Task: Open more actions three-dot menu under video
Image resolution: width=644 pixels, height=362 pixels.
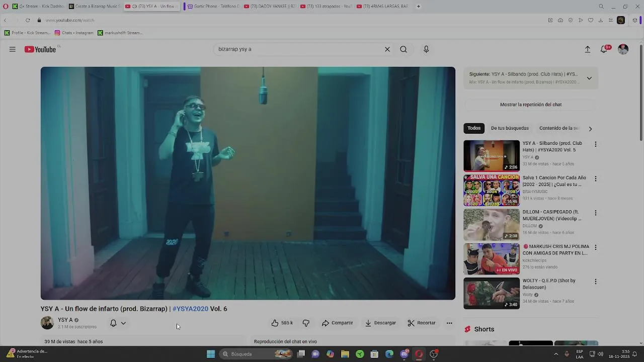Action: click(x=449, y=323)
